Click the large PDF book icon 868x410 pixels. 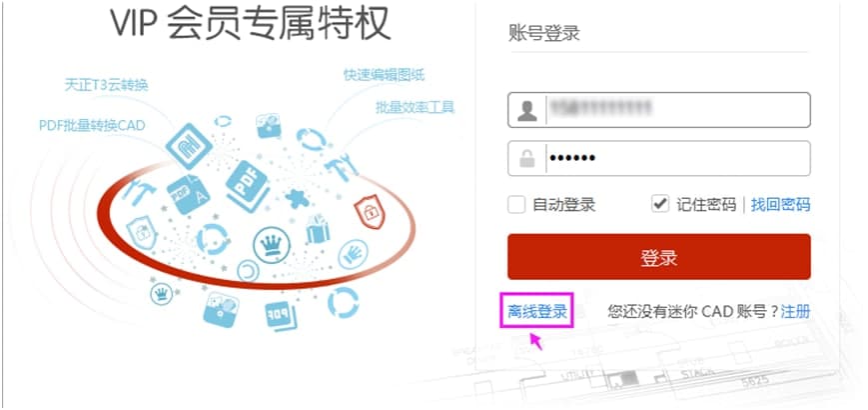click(248, 187)
